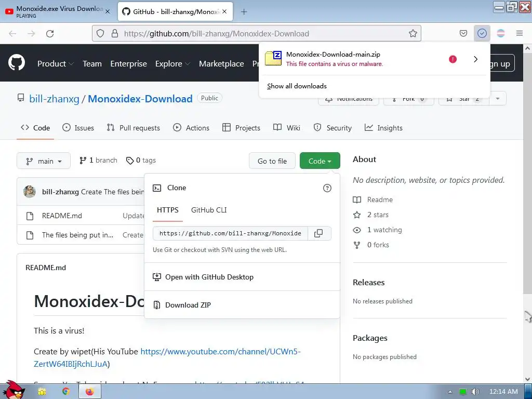This screenshot has height=399, width=532.
Task: Open the Monoxidex-Download repository link
Action: 140,99
